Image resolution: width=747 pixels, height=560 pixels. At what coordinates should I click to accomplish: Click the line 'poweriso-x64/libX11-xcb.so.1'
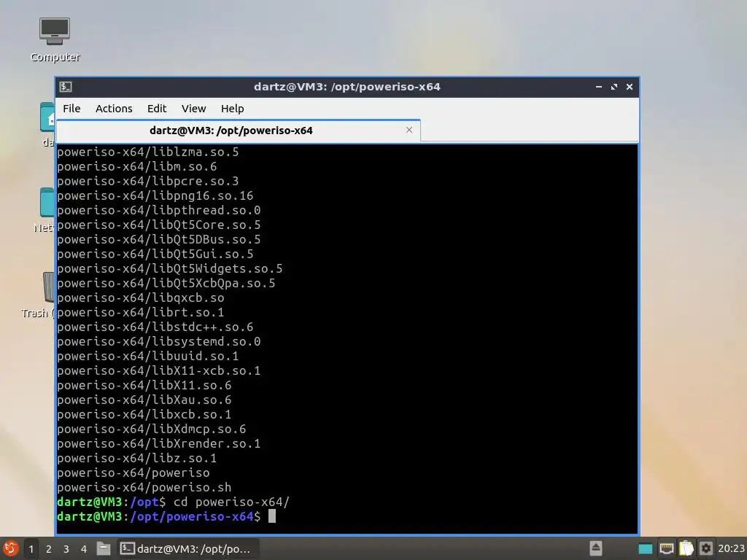click(158, 371)
